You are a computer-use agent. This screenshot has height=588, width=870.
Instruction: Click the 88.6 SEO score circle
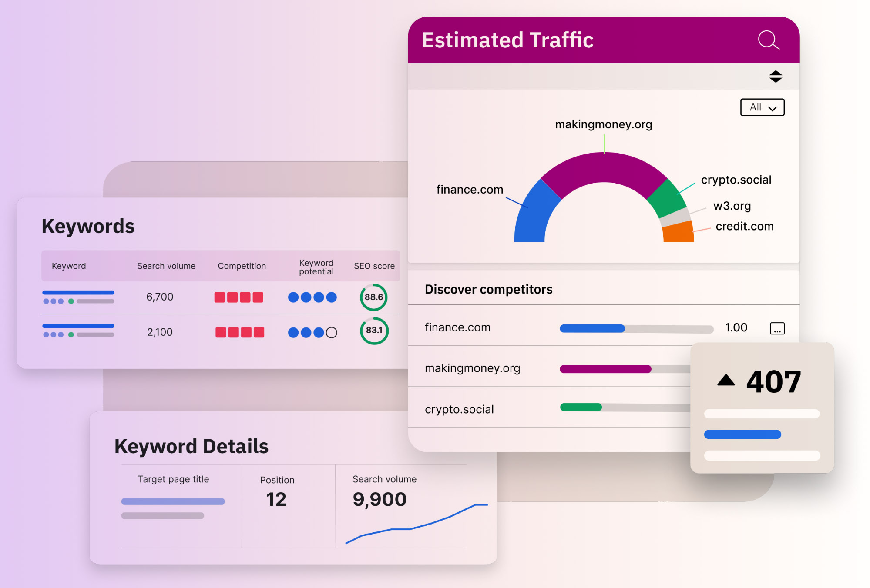[x=373, y=297]
